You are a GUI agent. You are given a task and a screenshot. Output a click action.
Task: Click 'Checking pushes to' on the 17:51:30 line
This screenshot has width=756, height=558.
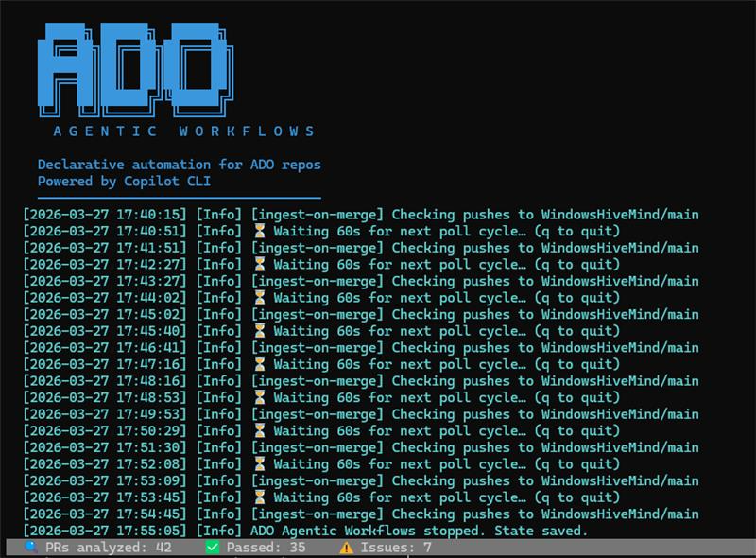click(463, 448)
